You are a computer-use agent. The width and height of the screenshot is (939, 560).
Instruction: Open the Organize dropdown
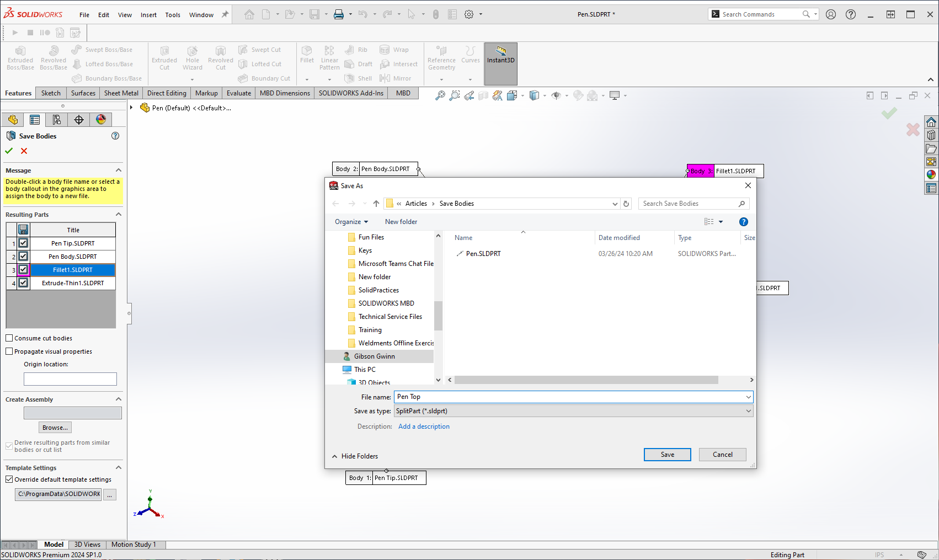click(x=351, y=222)
